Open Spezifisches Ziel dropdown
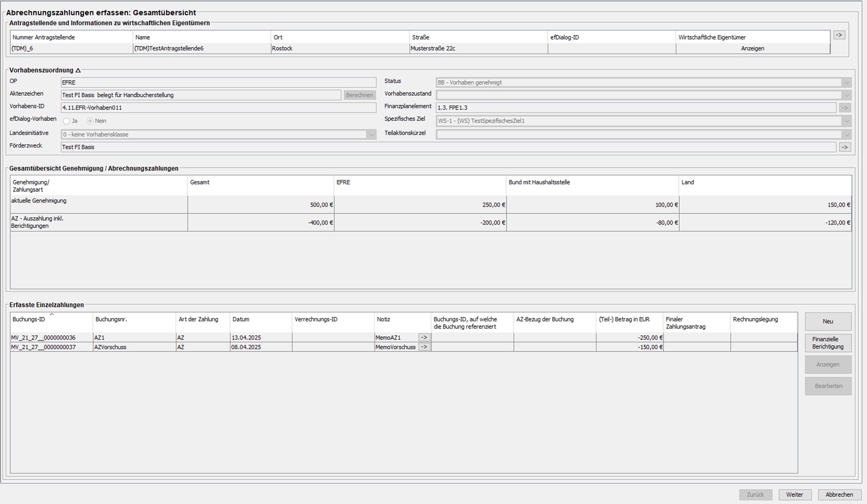 (x=847, y=121)
